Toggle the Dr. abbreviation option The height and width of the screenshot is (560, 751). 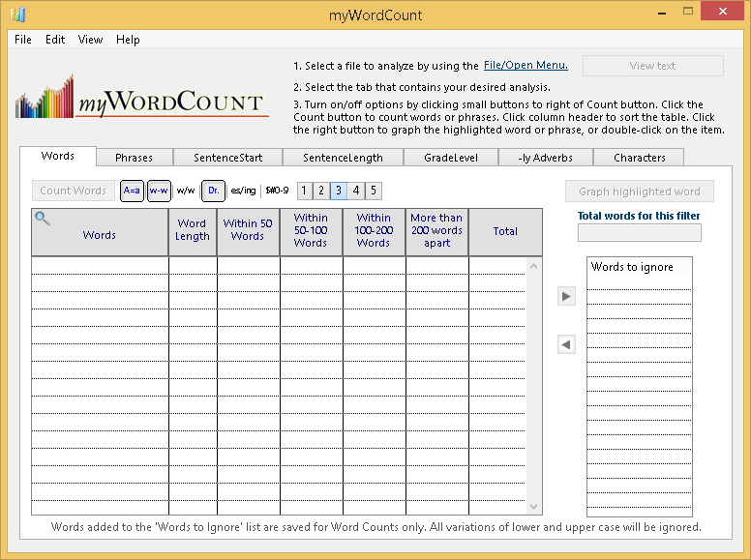click(x=213, y=191)
